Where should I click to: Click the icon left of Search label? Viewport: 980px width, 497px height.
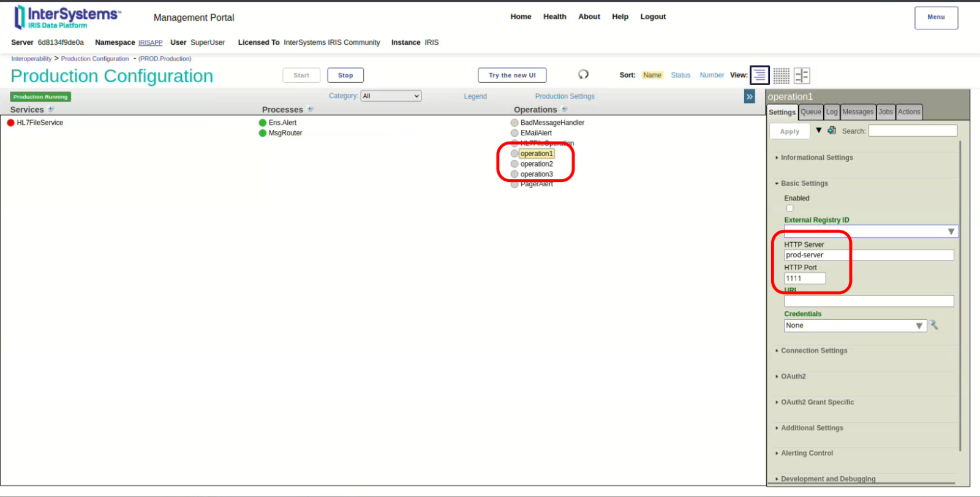(832, 131)
